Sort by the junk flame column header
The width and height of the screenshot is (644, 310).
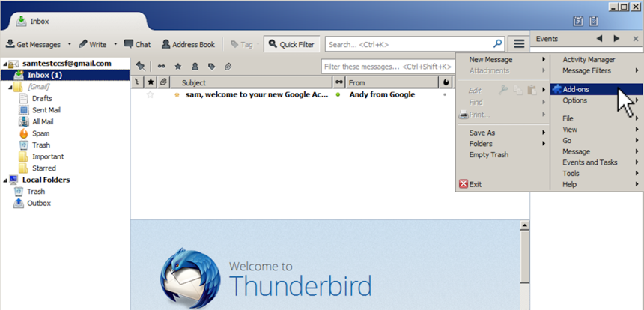point(446,82)
